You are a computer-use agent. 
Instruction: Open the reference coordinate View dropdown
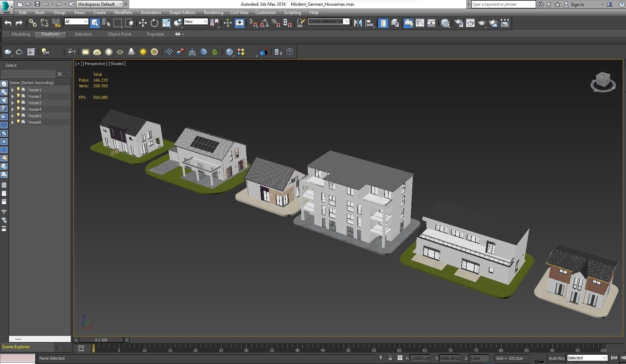(196, 22)
